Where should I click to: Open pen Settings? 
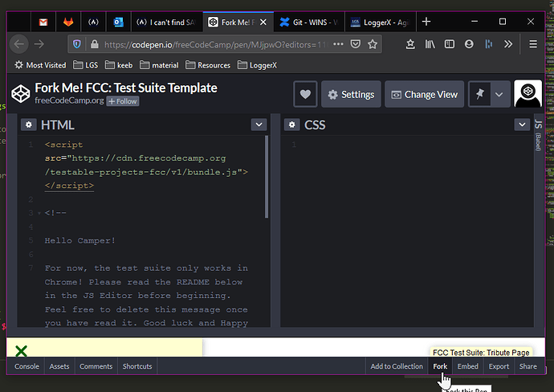[x=351, y=94]
